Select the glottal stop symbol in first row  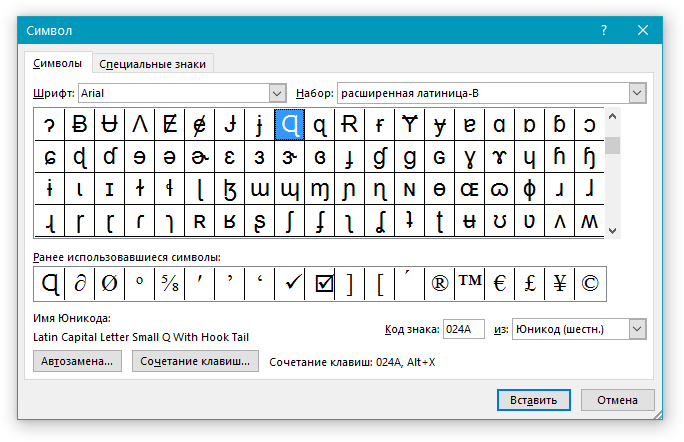click(50, 125)
